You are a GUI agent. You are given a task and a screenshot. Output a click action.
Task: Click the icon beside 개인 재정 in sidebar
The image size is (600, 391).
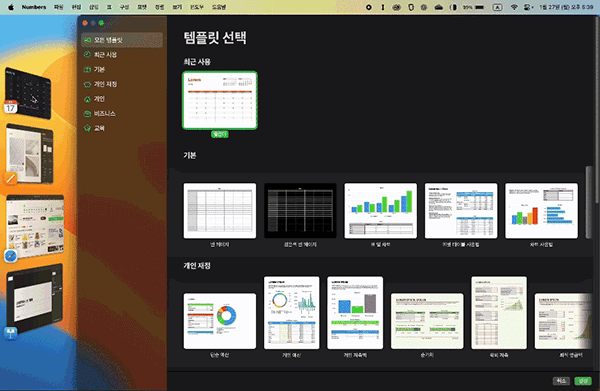pos(87,84)
